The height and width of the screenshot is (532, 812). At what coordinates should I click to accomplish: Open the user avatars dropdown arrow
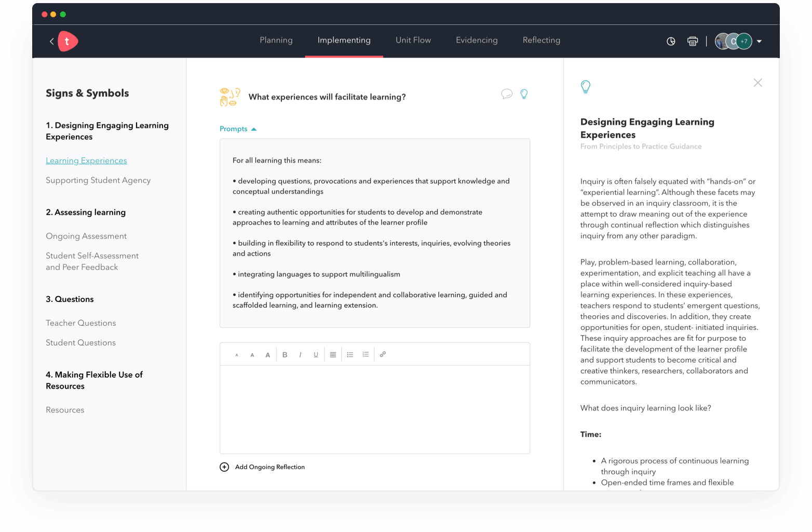coord(759,42)
